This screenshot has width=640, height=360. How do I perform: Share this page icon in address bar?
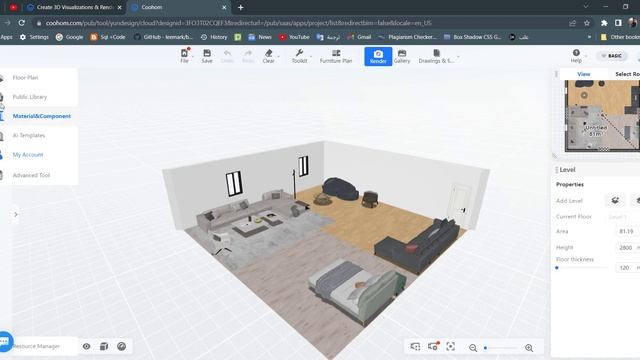(572, 23)
